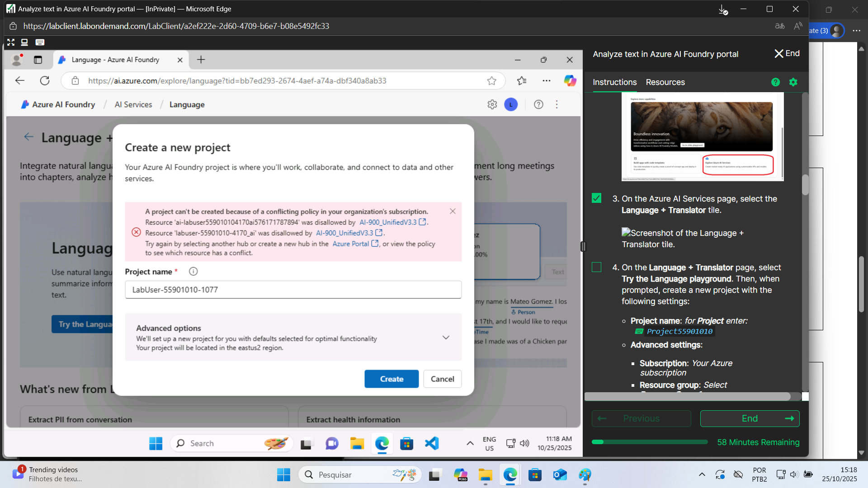Switch to the Instructions tab
The width and height of the screenshot is (868, 488).
click(x=614, y=82)
